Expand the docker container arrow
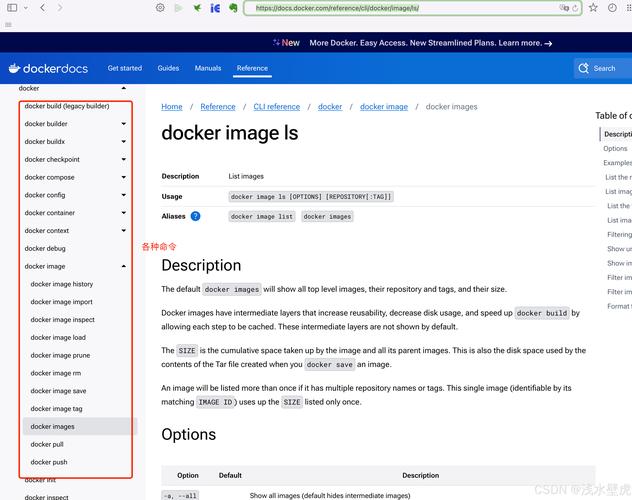 pos(124,213)
